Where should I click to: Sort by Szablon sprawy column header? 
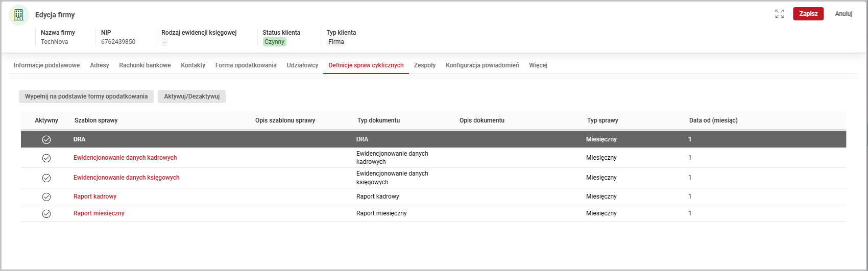[x=96, y=120]
